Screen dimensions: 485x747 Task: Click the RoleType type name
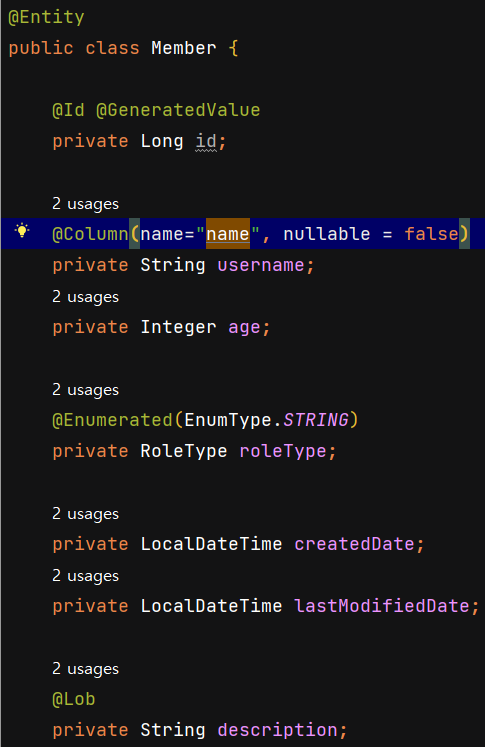[x=183, y=451]
